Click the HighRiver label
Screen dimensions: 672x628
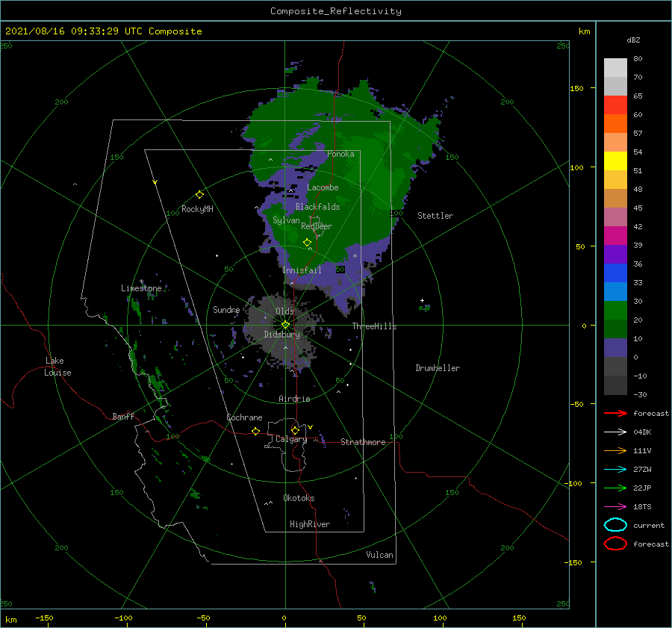pos(310,524)
